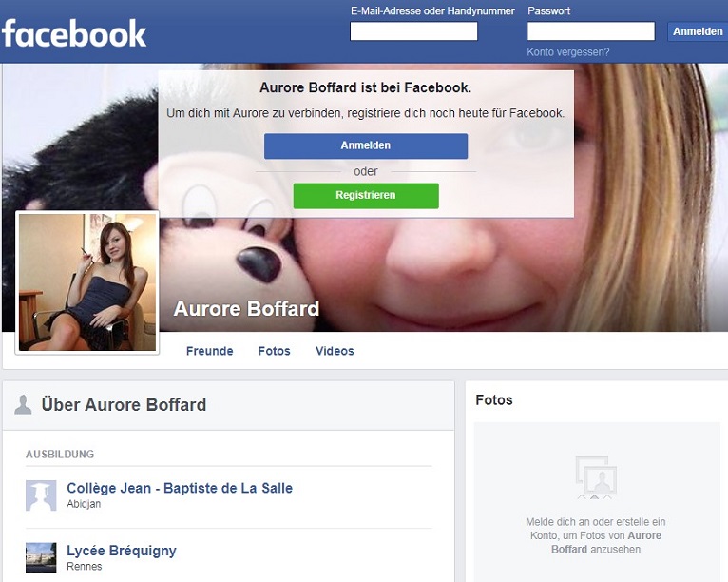This screenshot has width=728, height=582.
Task: Click the header Anmelden button
Action: pos(698,31)
